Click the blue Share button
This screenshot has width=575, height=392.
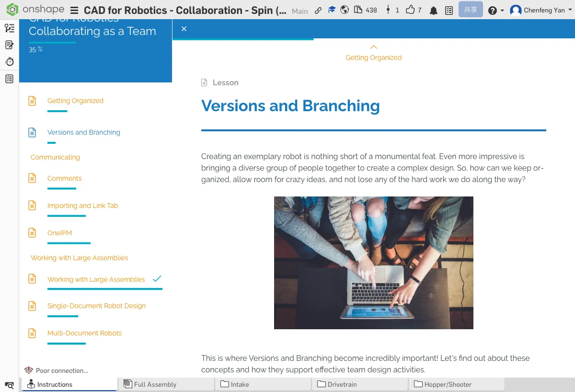[x=470, y=10]
